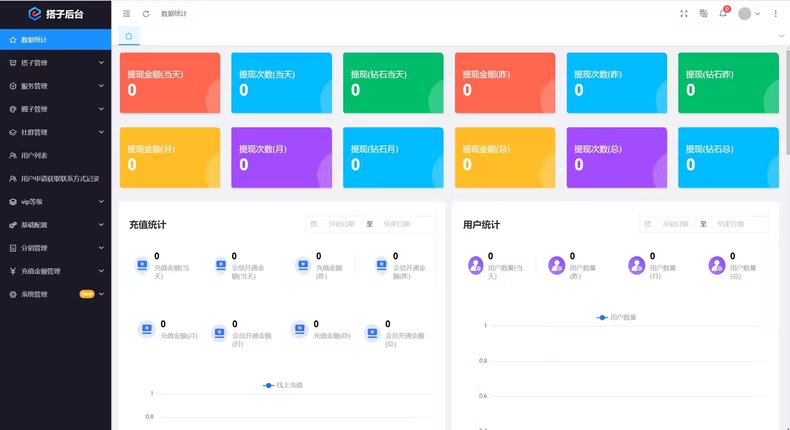Open the user avatar dropdown

[x=749, y=14]
